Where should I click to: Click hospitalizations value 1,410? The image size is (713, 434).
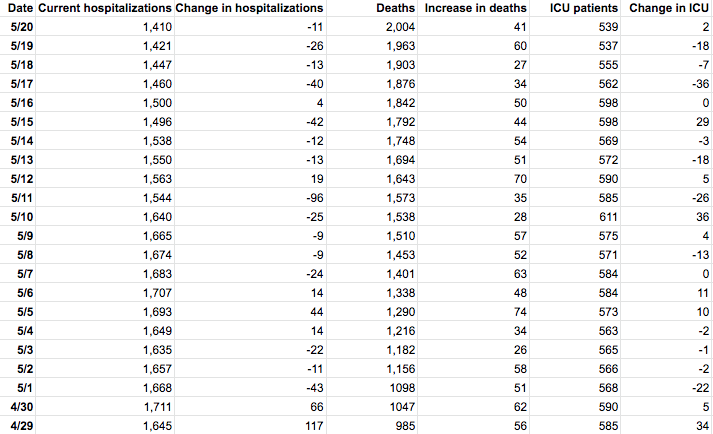pyautogui.click(x=151, y=27)
